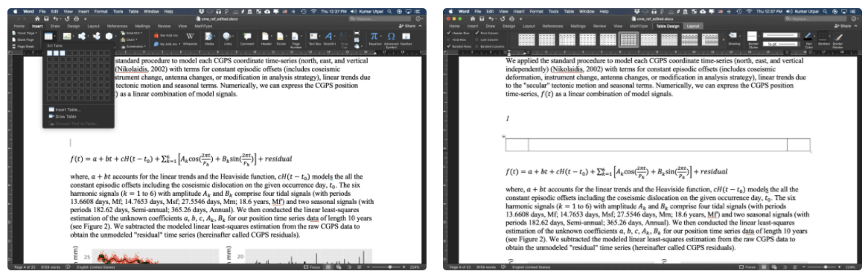This screenshot has height=277, width=868.
Task: Choose Insert Table... in left window dropdown
Action: [x=66, y=109]
